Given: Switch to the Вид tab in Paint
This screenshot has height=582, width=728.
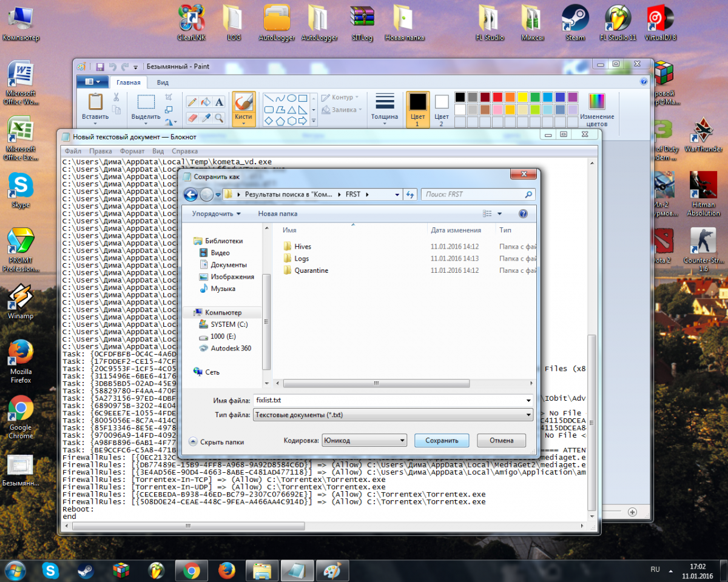Looking at the screenshot, I should [x=163, y=82].
